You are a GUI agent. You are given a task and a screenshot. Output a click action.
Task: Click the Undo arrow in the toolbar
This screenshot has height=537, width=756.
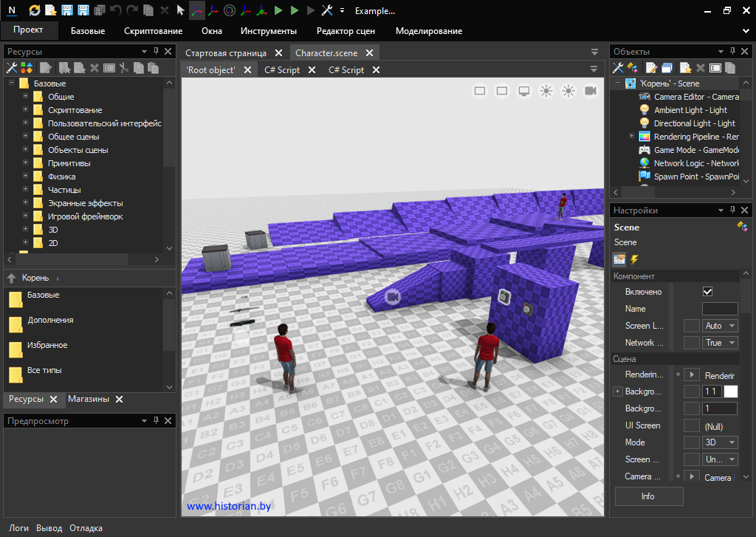[x=116, y=10]
